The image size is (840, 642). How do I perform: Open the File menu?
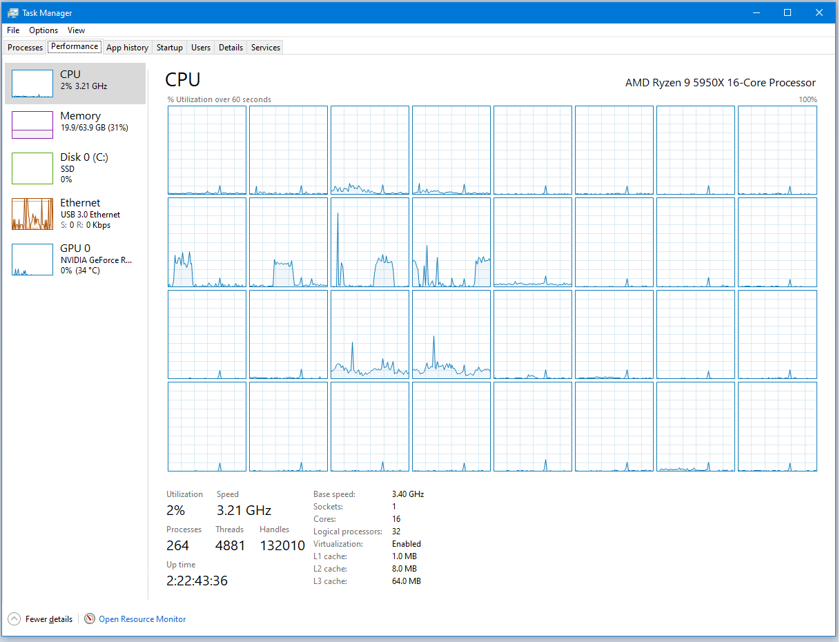(13, 30)
